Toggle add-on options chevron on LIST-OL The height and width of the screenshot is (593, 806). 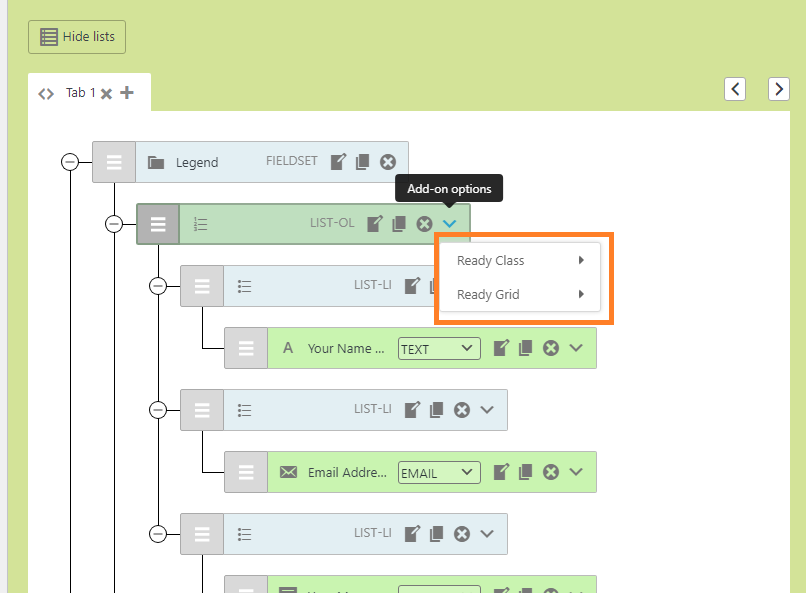[450, 224]
